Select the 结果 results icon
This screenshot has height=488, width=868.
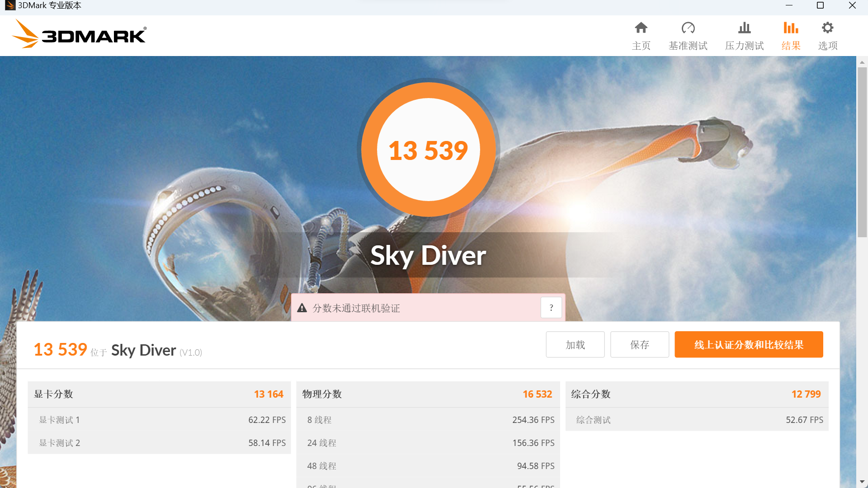point(791,28)
